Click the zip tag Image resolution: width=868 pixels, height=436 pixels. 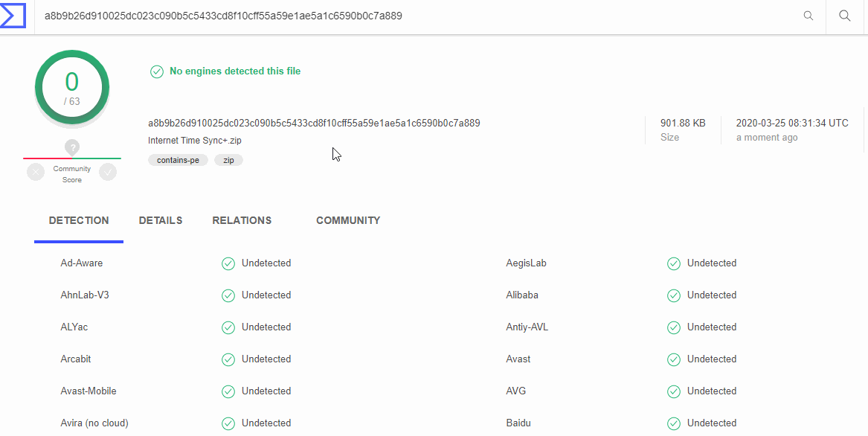point(228,160)
